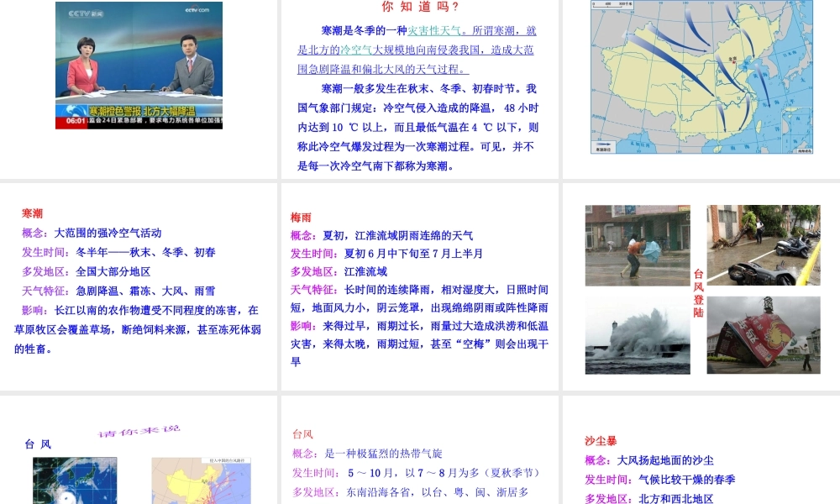Click the line '发生时间: 夏初6月中下旬至7月上半月'
The image size is (840, 504).
pos(386,254)
